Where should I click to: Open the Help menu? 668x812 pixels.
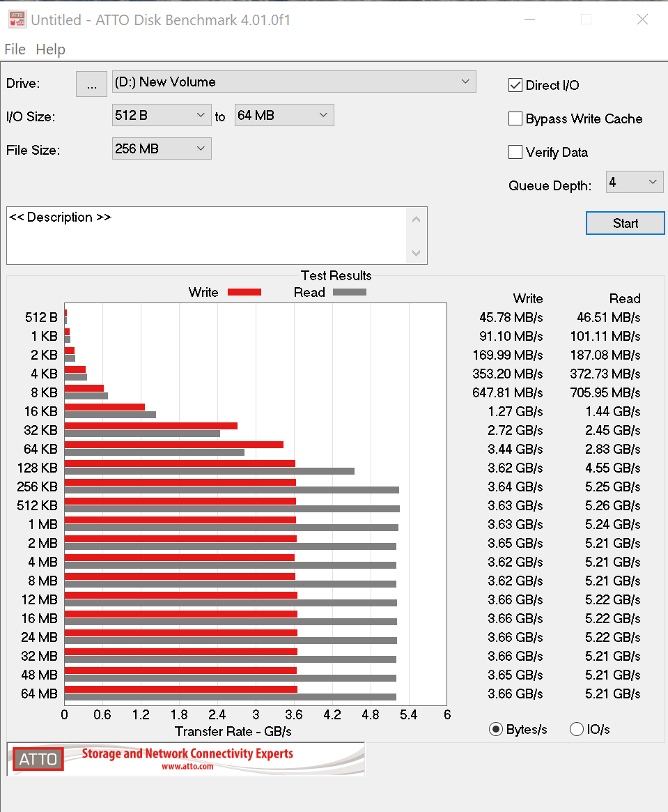tap(50, 49)
